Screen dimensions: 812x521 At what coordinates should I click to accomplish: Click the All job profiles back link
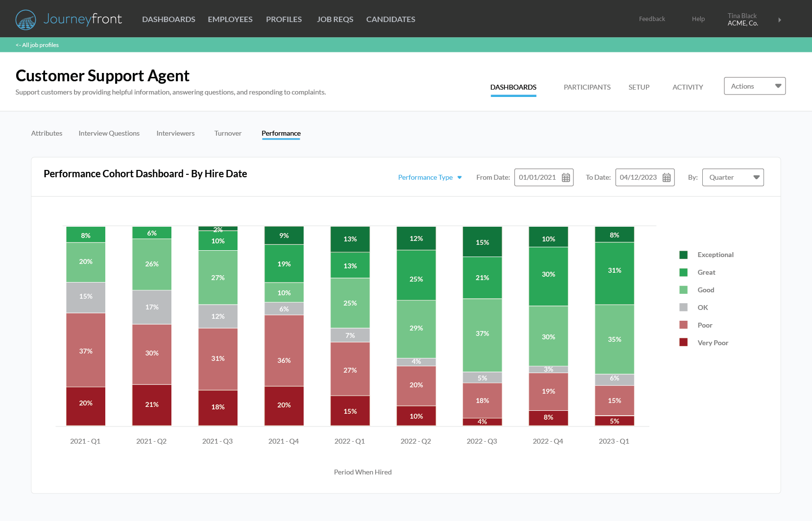click(37, 45)
